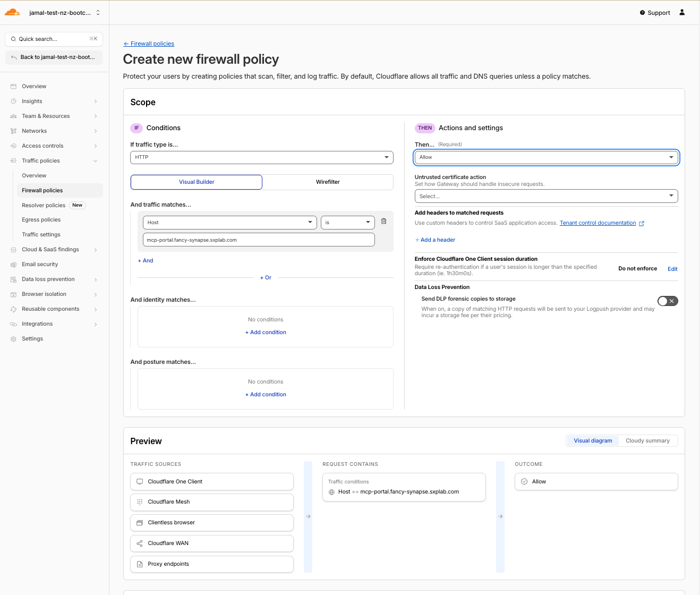Switch to the Wirefilter tab

pyautogui.click(x=328, y=182)
